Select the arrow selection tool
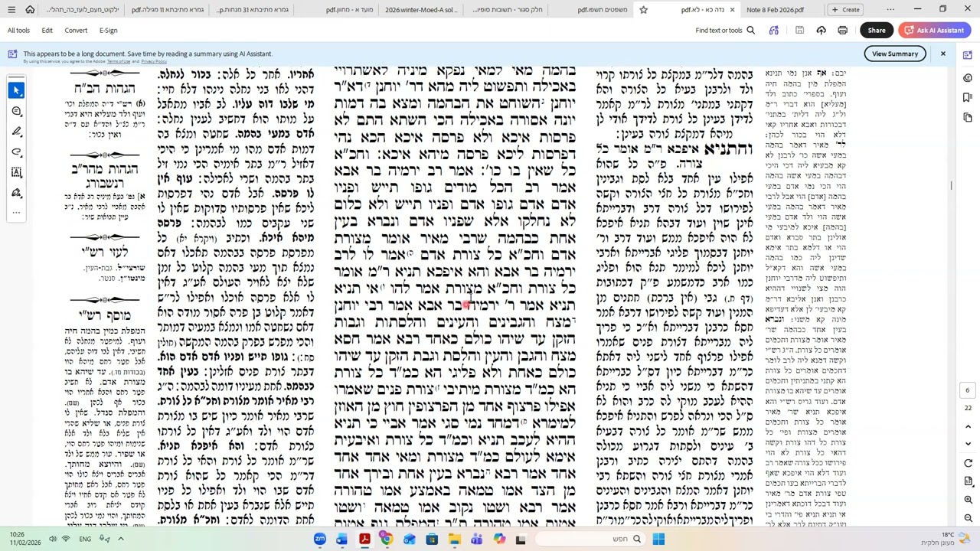Viewport: 980px width, 551px height. pos(17,91)
